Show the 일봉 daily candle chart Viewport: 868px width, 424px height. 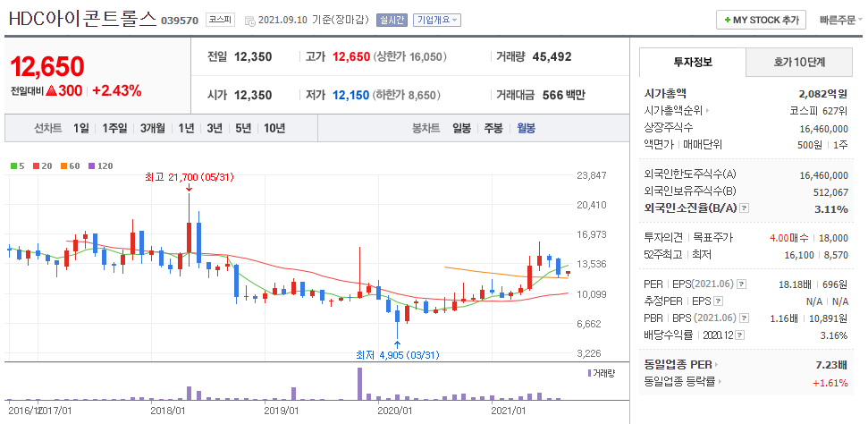click(x=461, y=129)
